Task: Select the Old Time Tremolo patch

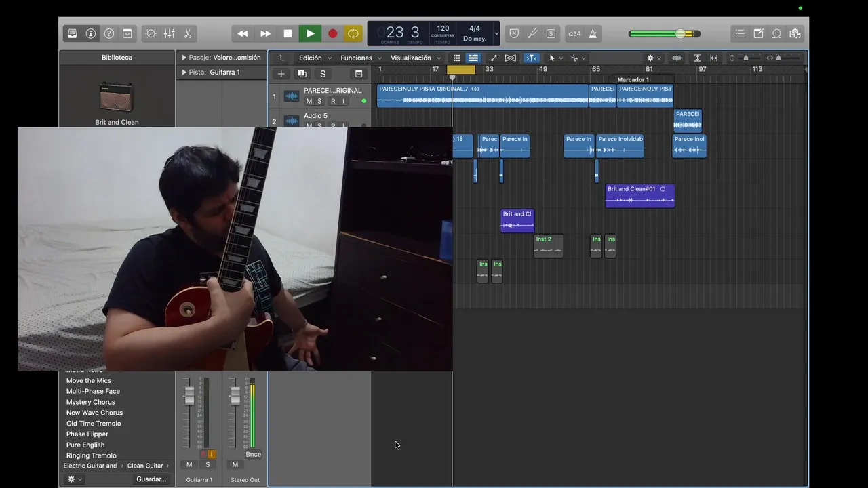Action: (x=94, y=424)
